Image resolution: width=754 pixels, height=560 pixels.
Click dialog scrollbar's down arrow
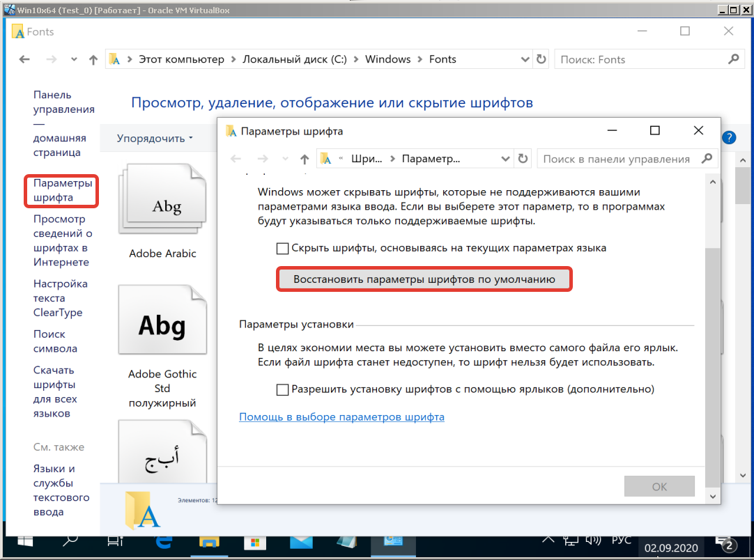tap(713, 497)
